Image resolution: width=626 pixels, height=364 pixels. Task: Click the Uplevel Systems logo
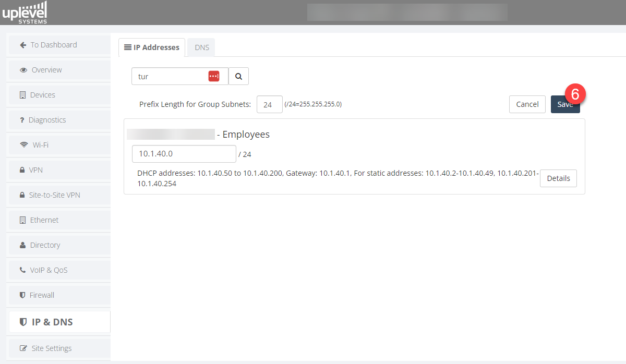click(x=25, y=13)
